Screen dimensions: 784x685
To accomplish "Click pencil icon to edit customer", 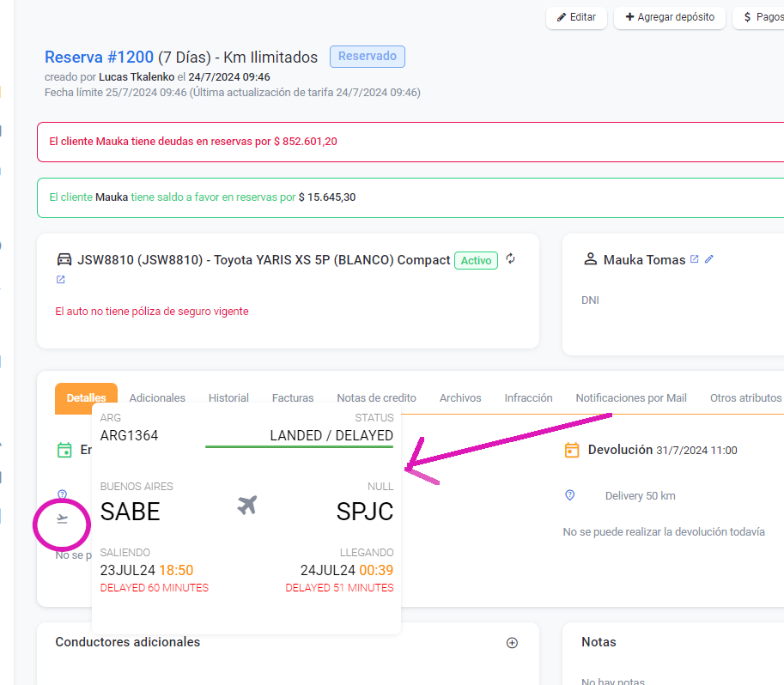I will pyautogui.click(x=709, y=259).
